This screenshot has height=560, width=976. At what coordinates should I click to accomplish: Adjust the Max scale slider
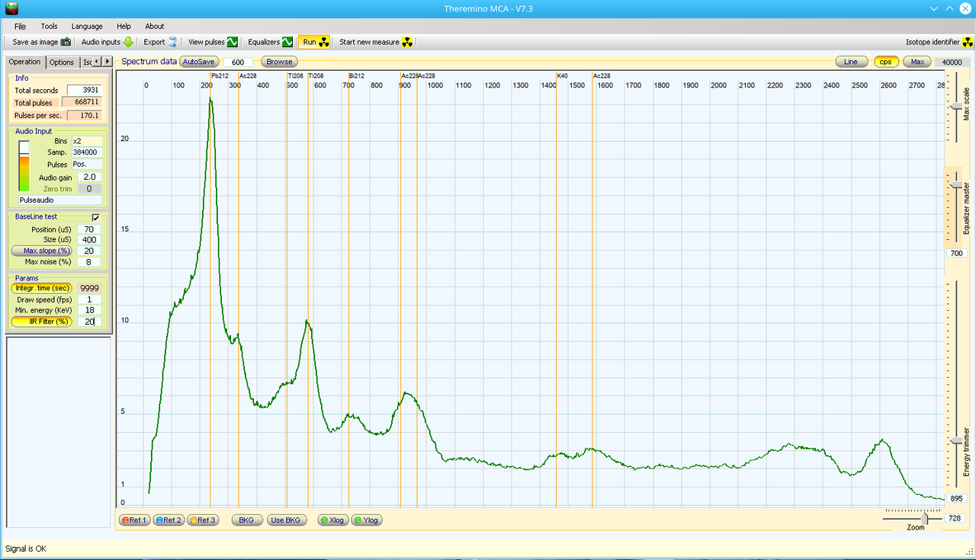click(x=956, y=107)
